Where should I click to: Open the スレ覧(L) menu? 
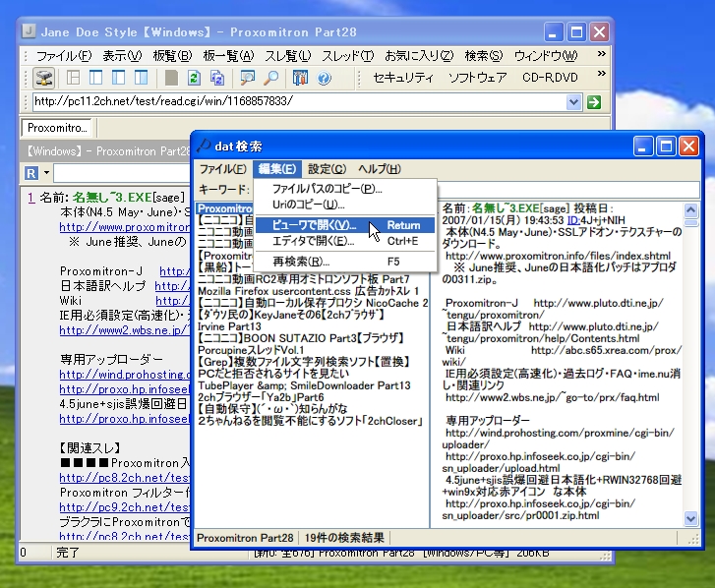pos(288,56)
